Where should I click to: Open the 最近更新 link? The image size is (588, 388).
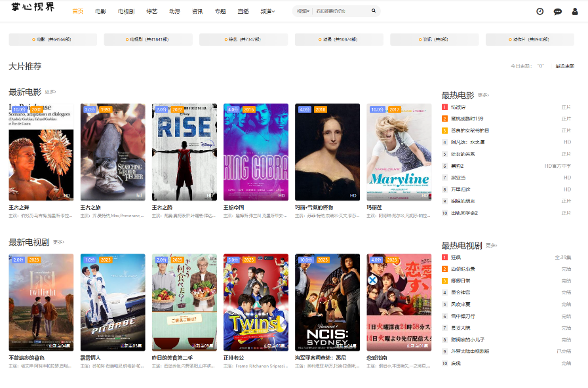coord(565,66)
